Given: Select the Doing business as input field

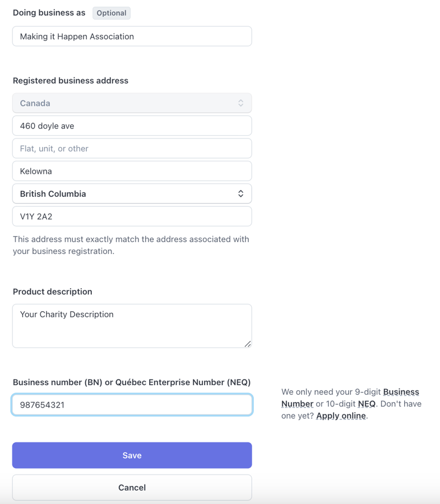Looking at the screenshot, I should [x=132, y=36].
